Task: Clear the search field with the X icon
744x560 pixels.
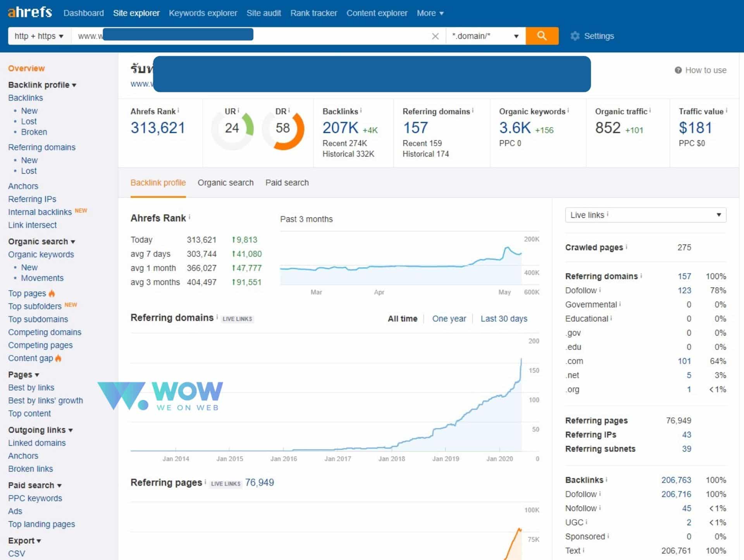Action: [x=435, y=36]
